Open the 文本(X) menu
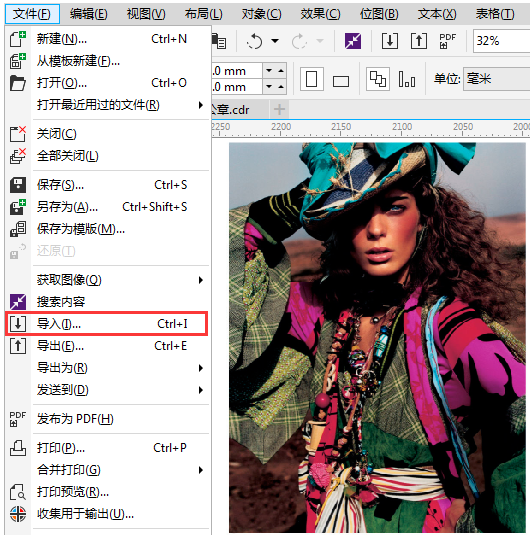Image resolution: width=530 pixels, height=535 pixels. pos(437,14)
